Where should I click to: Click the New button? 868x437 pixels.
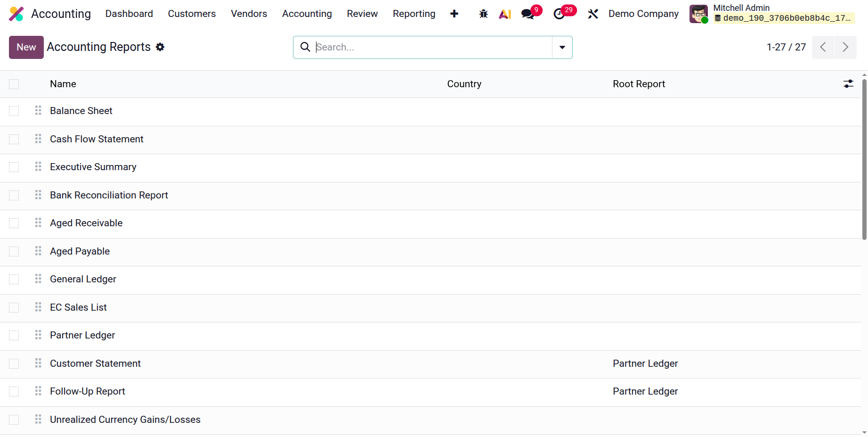[x=26, y=47]
